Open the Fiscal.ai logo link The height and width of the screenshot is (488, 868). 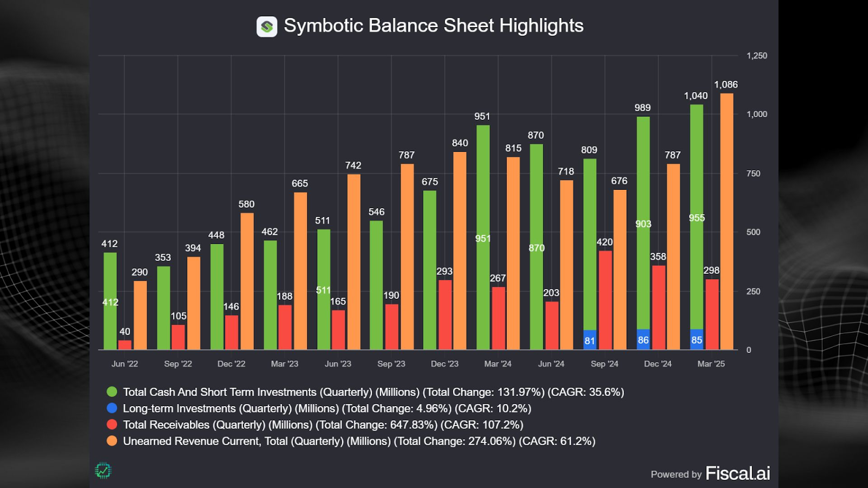point(738,473)
